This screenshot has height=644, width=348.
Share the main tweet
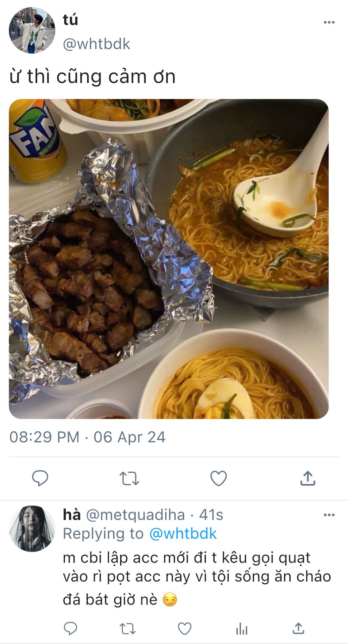click(308, 478)
